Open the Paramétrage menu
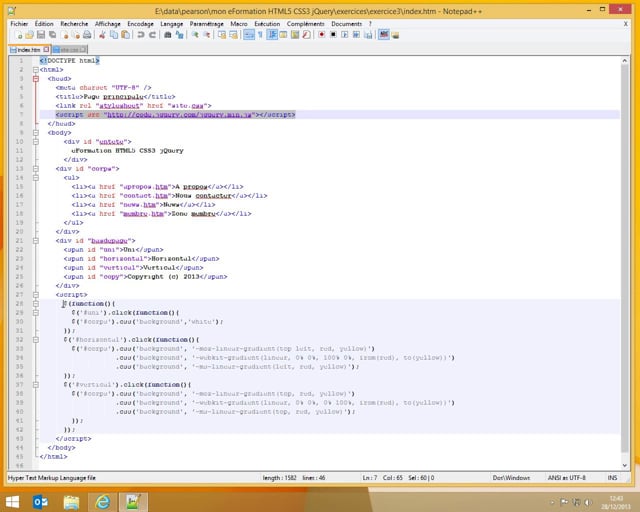The image size is (640, 512). (207, 24)
